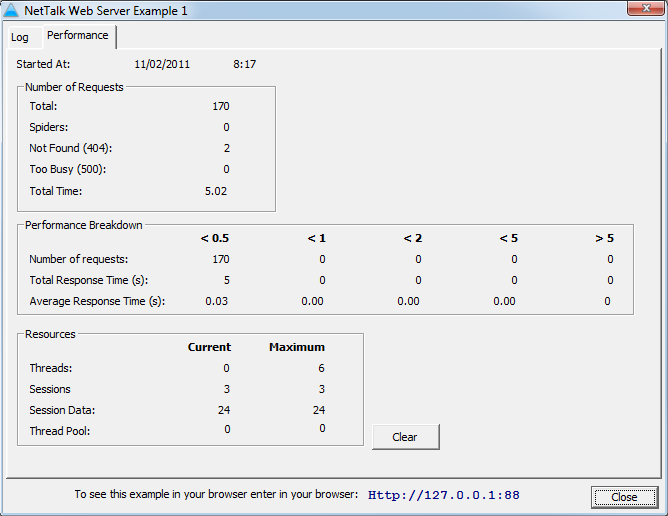Close the window with the red X
Viewport: 668px width, 516px height.
click(x=641, y=9)
